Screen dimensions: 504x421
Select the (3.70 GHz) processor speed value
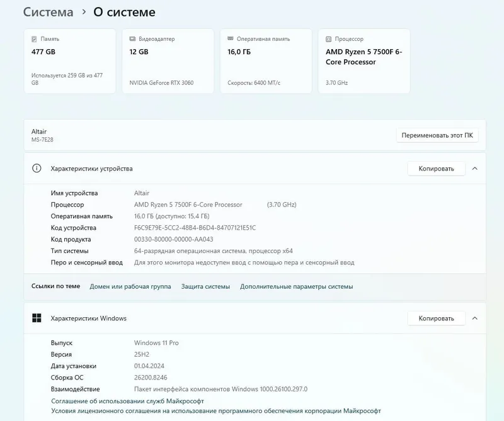[282, 205]
